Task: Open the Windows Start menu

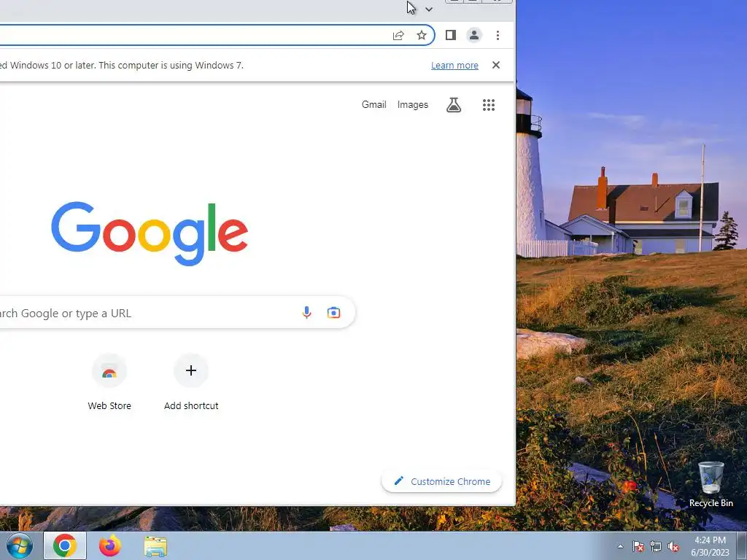Action: [x=20, y=545]
